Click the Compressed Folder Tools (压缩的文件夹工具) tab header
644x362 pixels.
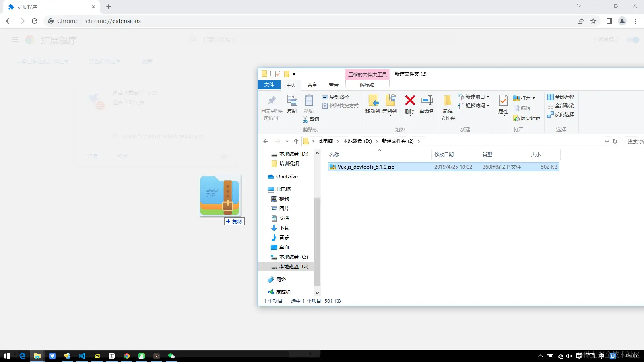(367, 74)
